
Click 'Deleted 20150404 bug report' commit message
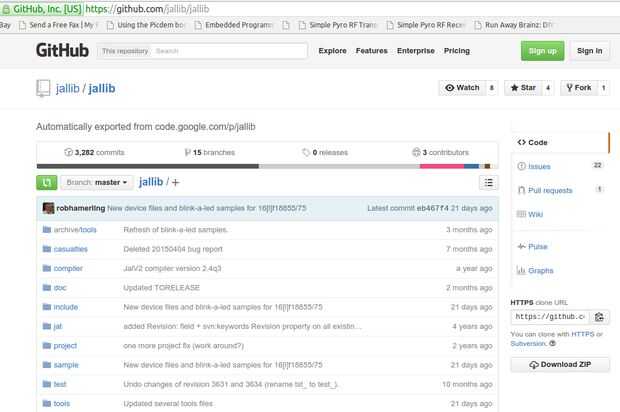173,249
